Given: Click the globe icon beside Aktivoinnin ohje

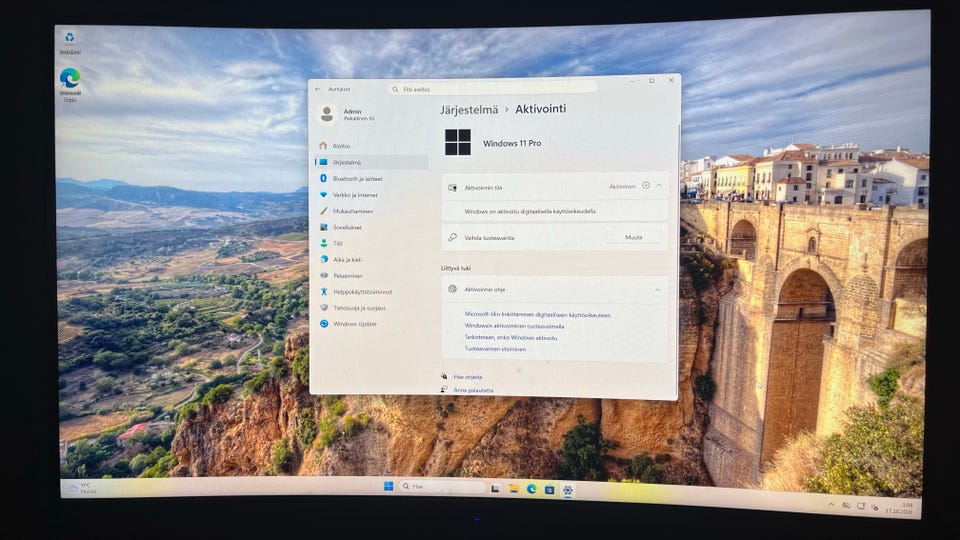Looking at the screenshot, I should (452, 290).
